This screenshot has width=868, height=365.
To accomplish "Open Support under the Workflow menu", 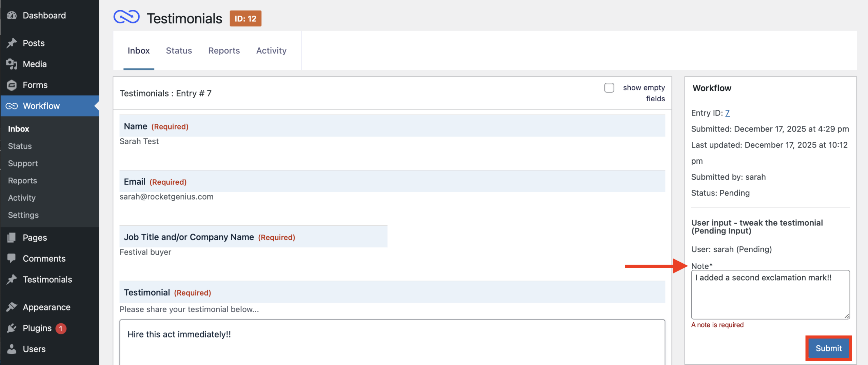I will pos(23,163).
